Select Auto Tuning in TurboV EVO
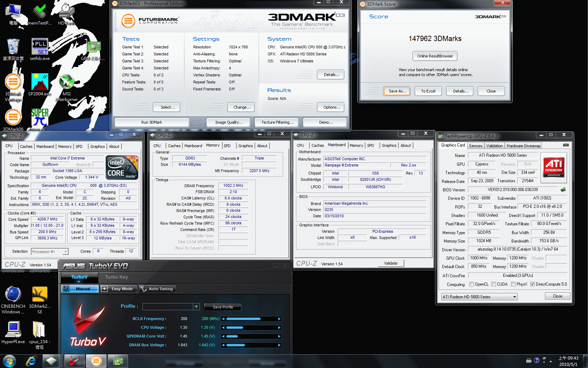Viewport: 588px width, 368px height. pyautogui.click(x=157, y=289)
